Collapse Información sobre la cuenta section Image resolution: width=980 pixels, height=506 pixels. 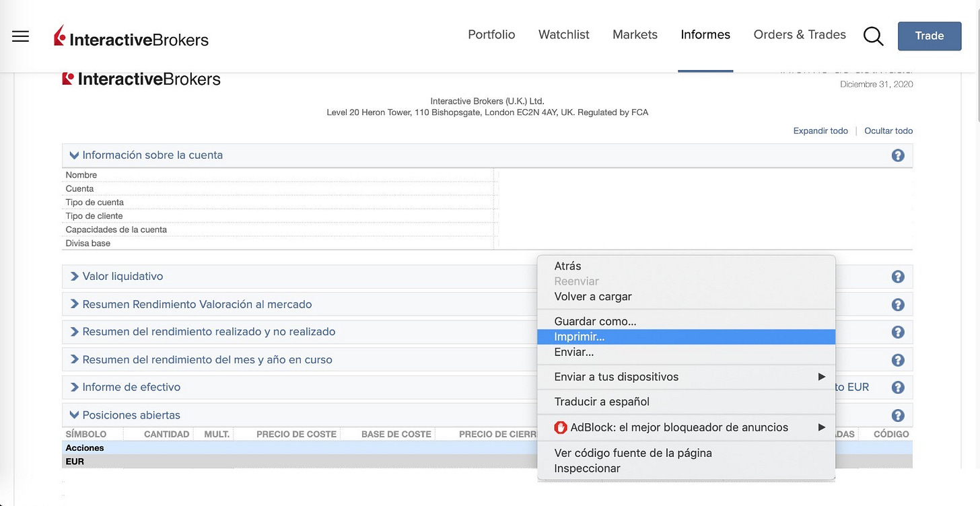[x=74, y=155]
